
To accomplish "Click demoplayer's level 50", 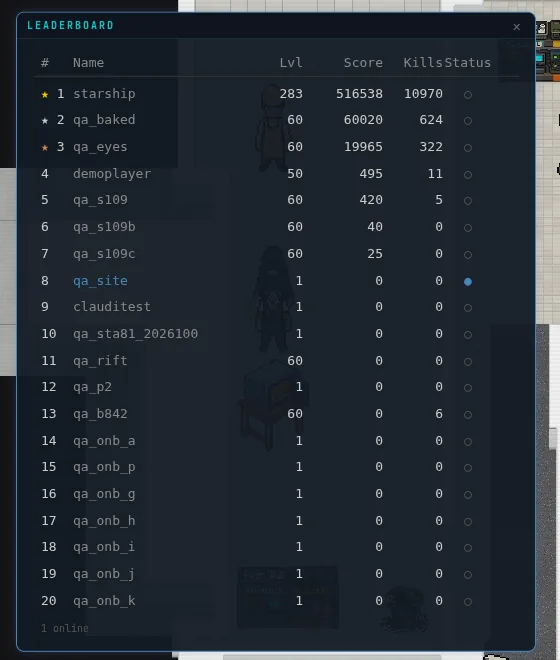I will (295, 174).
